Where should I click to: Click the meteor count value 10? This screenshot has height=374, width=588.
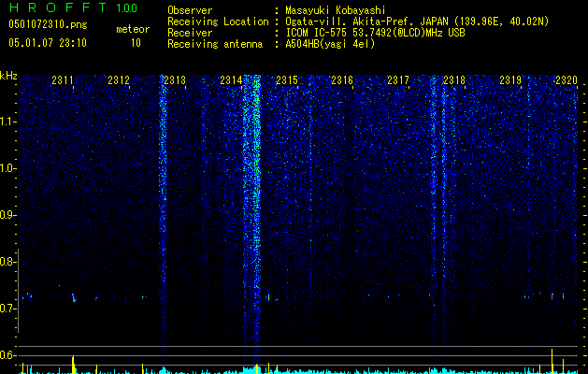(x=136, y=43)
